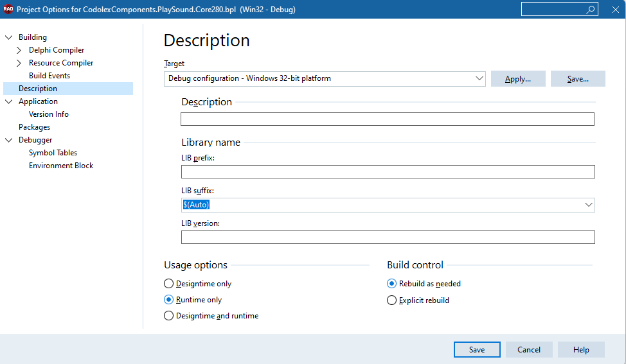626x364 pixels.
Task: Click the Description text field
Action: (x=388, y=119)
